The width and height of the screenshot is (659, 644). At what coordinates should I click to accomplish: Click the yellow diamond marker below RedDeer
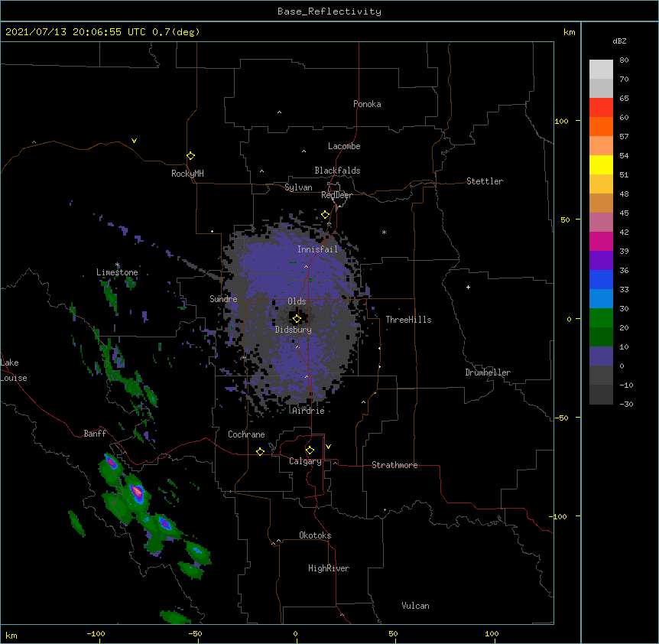325,214
